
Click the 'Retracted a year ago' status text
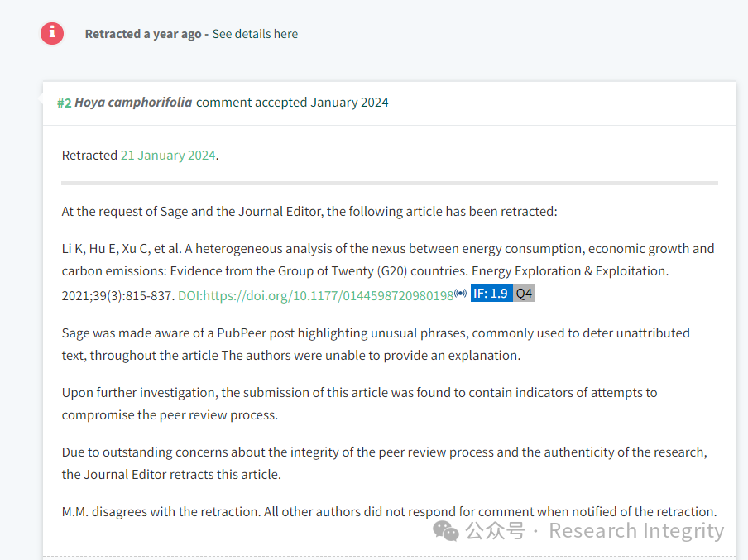coord(143,34)
